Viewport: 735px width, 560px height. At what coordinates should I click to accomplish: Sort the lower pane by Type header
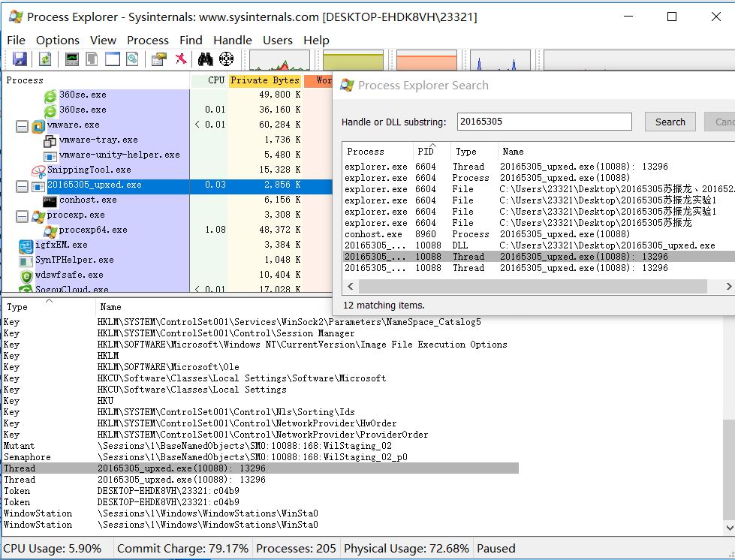tap(48, 307)
